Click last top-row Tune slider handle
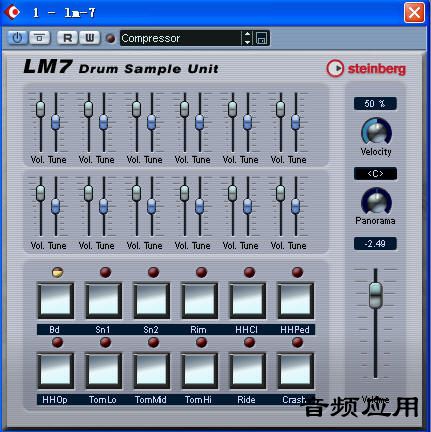431x432 pixels. click(x=296, y=122)
